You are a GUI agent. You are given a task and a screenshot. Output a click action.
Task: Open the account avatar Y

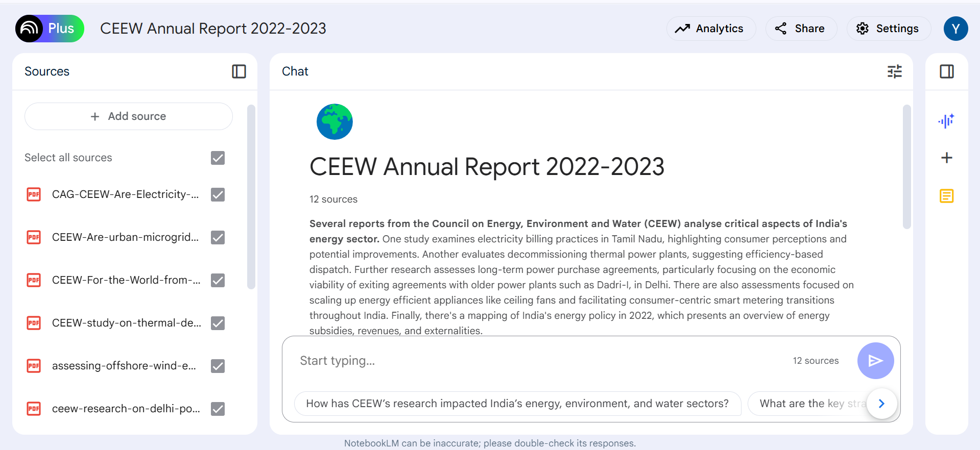[x=955, y=29]
